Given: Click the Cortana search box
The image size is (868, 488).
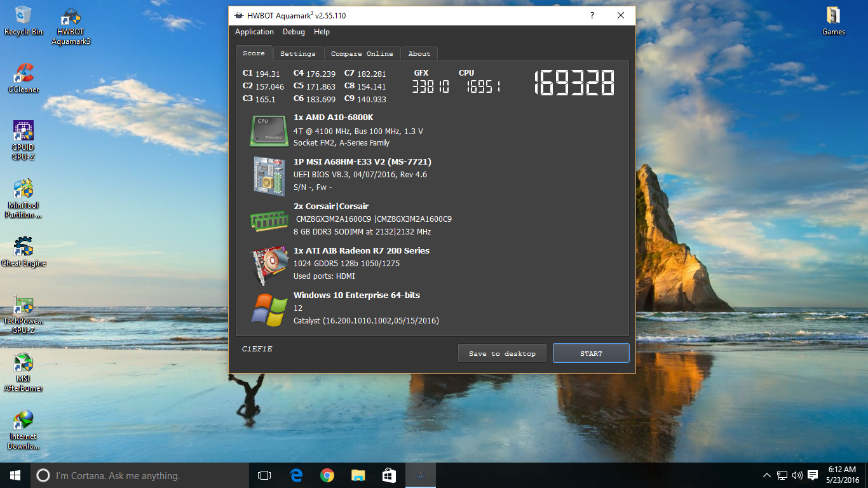Looking at the screenshot, I should (x=140, y=475).
